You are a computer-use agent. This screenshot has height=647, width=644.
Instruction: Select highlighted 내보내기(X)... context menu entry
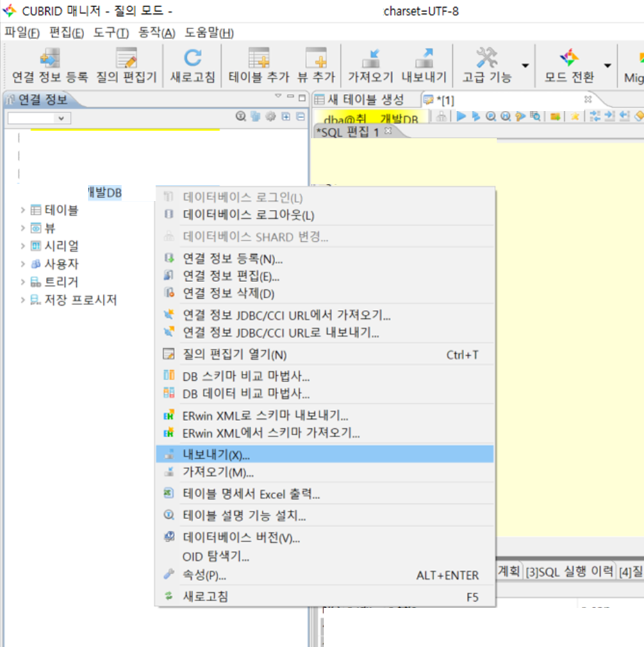(324, 454)
